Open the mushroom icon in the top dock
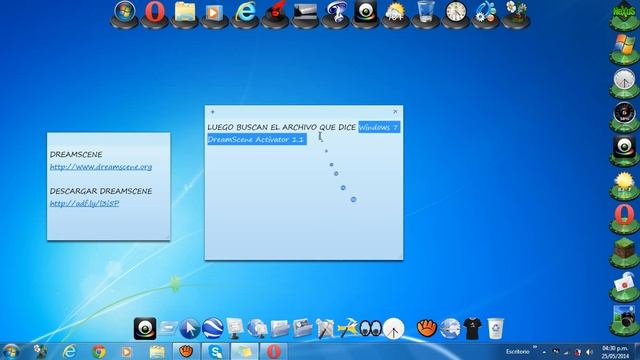Screen dimensions: 640x360 point(336,12)
